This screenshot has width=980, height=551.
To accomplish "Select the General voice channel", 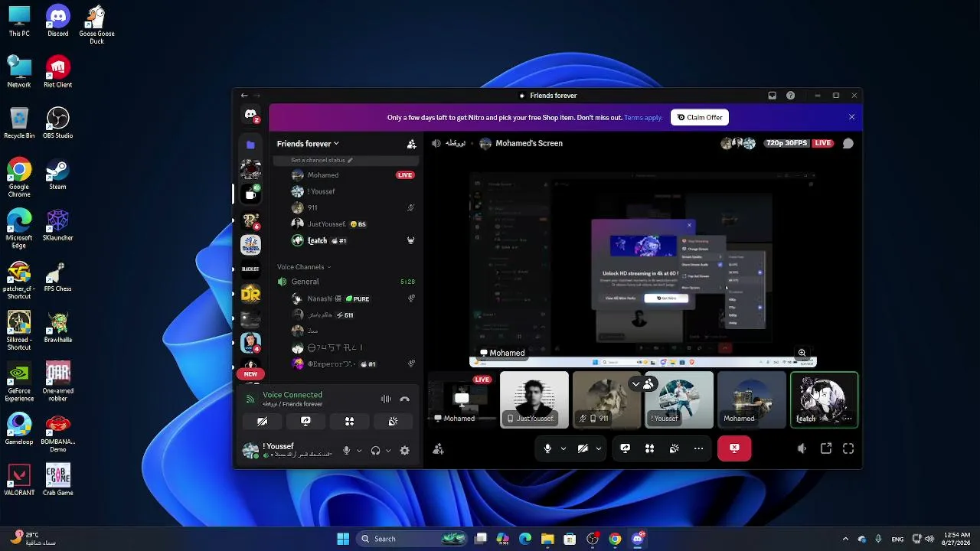I will click(346, 282).
